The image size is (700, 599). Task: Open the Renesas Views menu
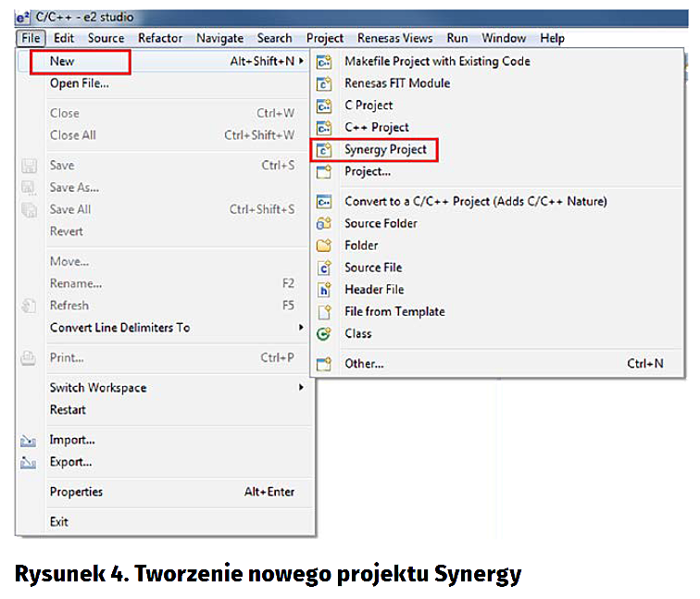click(x=396, y=38)
